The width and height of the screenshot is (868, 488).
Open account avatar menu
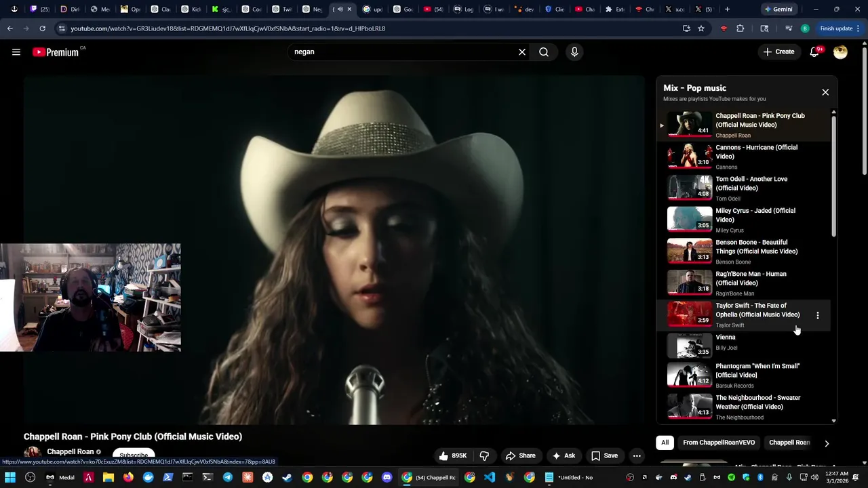click(x=840, y=52)
